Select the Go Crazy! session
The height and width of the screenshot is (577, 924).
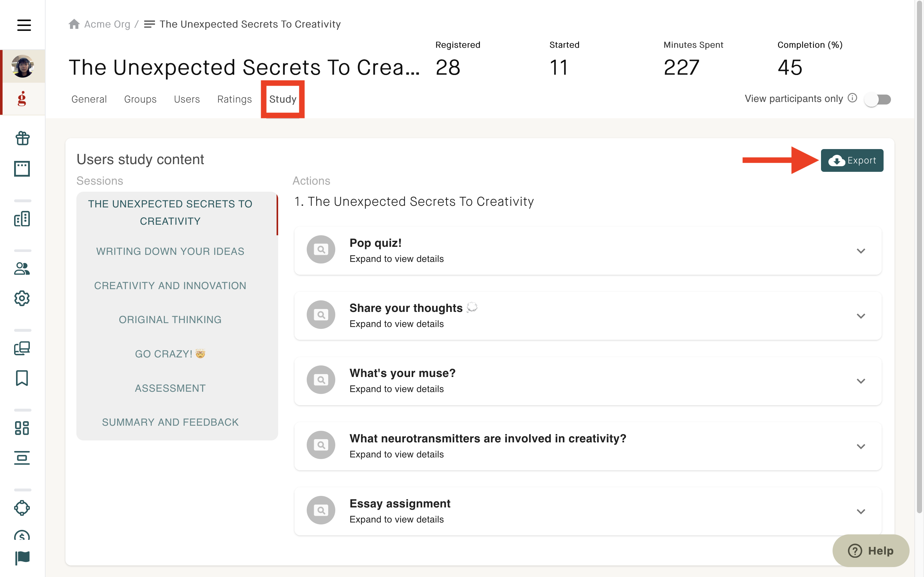pos(170,354)
